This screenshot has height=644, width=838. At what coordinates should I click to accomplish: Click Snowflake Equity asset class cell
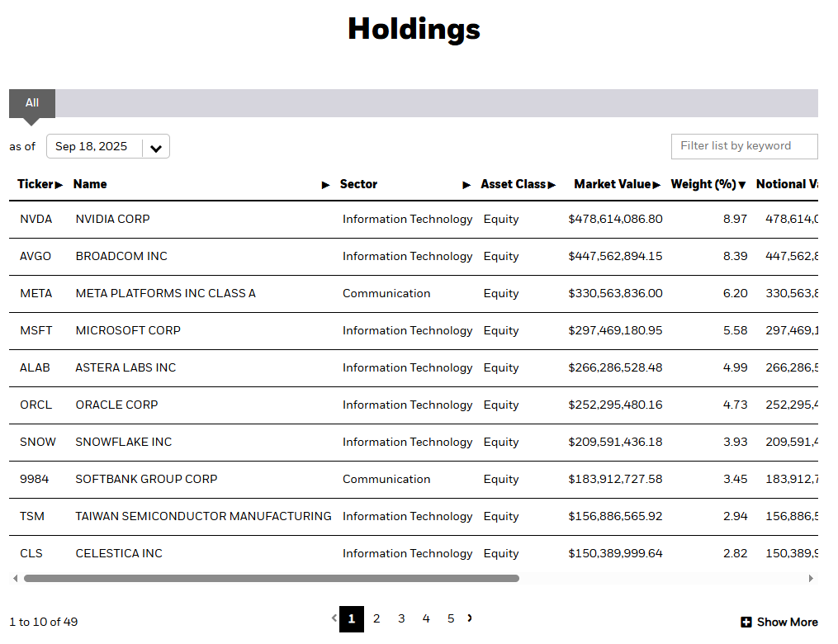click(x=501, y=442)
